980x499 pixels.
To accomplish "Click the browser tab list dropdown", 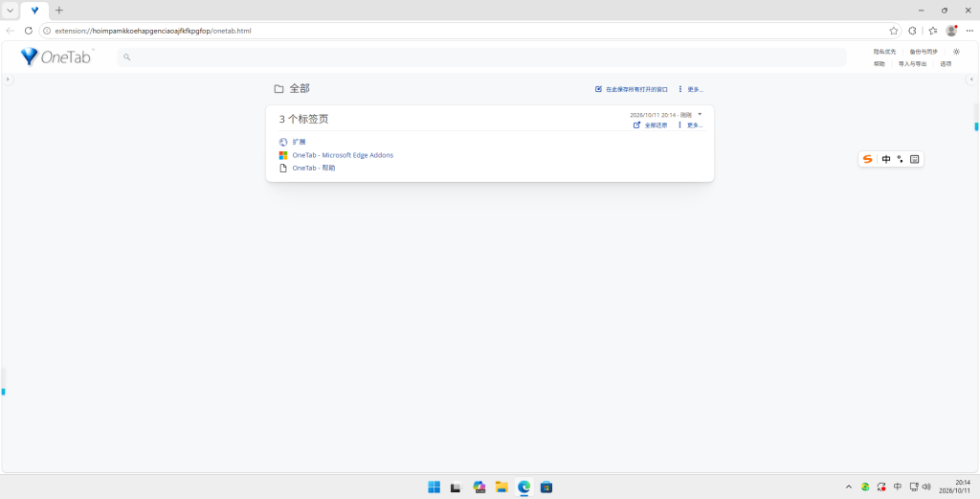I will (10, 11).
